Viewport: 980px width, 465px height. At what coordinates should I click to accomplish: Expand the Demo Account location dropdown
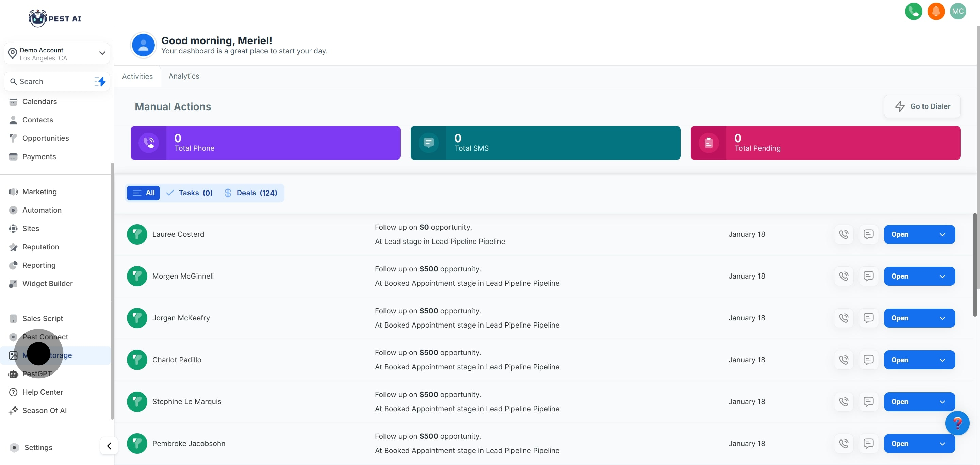coord(102,53)
